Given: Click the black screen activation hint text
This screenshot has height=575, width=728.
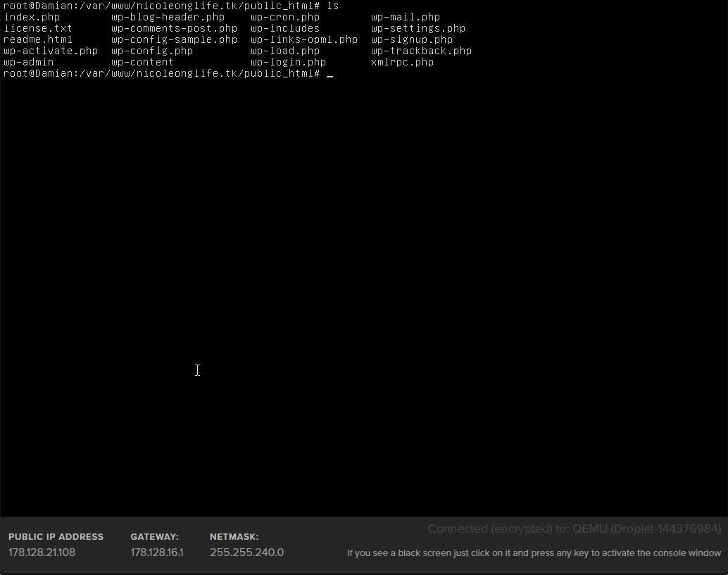Looking at the screenshot, I should point(534,553).
